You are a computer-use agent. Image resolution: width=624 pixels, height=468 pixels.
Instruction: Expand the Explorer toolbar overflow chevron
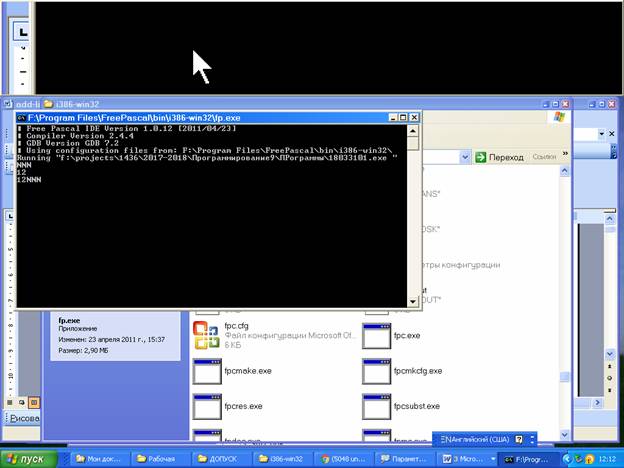click(565, 154)
